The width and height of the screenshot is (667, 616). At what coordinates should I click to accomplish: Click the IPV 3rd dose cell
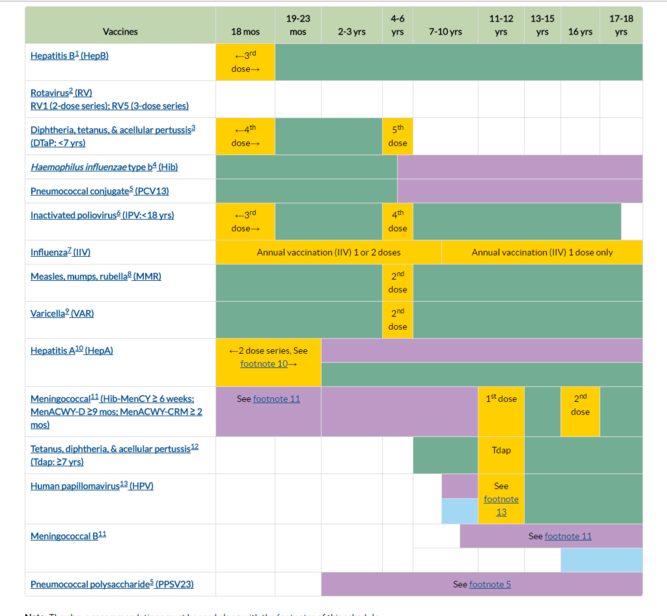point(245,222)
